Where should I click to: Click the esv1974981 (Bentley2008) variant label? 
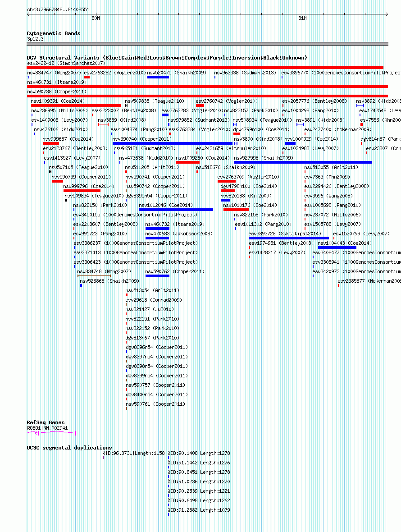click(x=281, y=243)
